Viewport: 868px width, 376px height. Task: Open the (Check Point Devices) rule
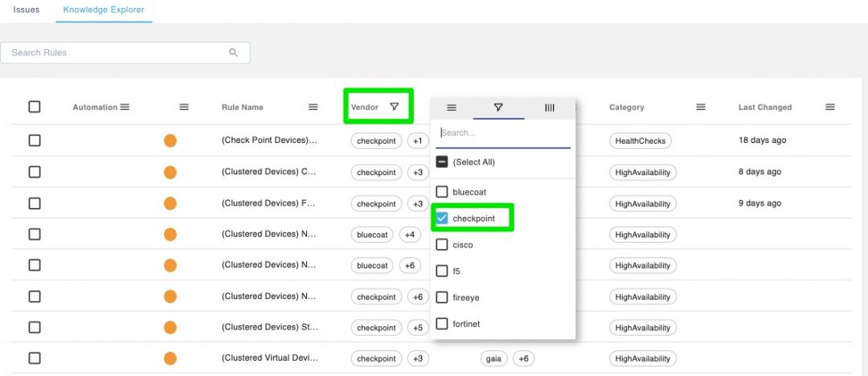click(269, 141)
